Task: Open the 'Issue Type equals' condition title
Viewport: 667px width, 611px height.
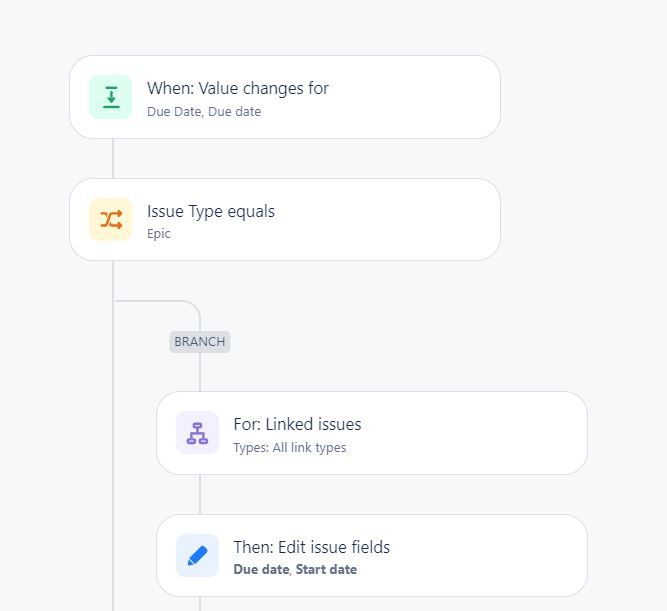Action: [x=211, y=211]
